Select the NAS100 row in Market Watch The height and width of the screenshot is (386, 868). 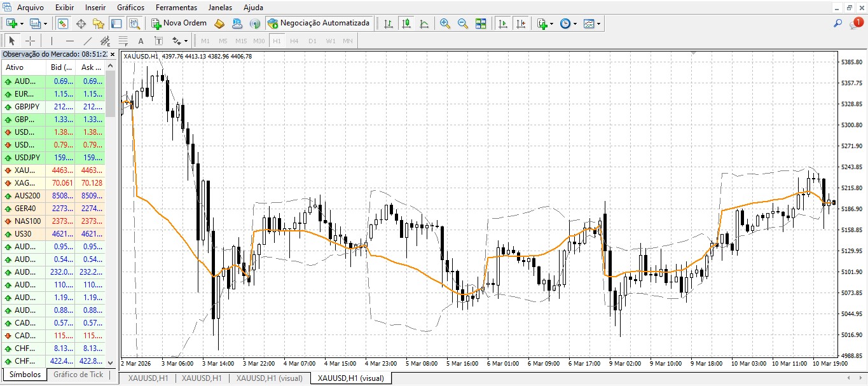click(53, 221)
